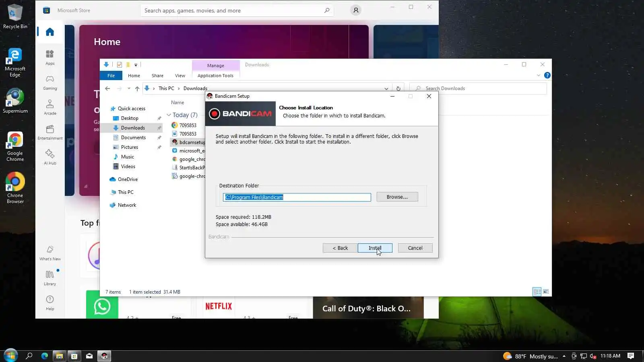
Task: Click the Microsoft Store search magnifier icon
Action: coord(327,10)
